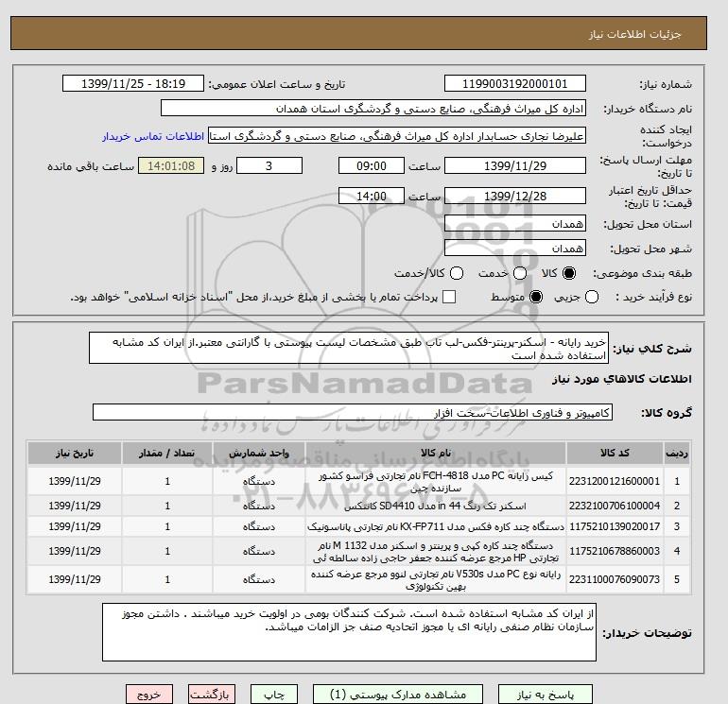Select the کالا radio button
Screen dimensions: 728x704
pos(569,273)
